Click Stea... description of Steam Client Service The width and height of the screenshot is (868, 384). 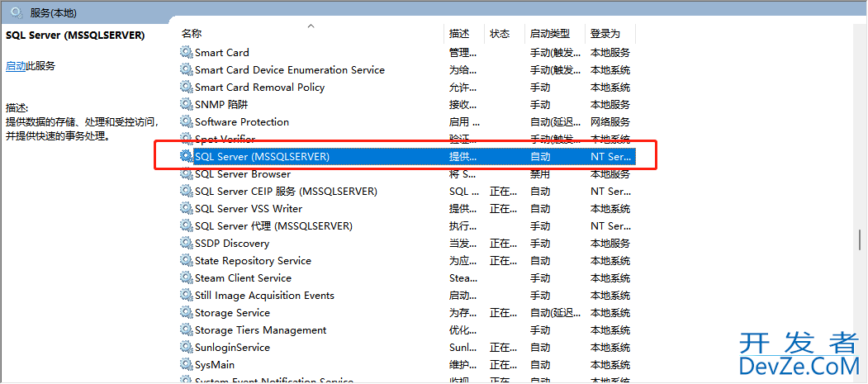click(x=462, y=277)
